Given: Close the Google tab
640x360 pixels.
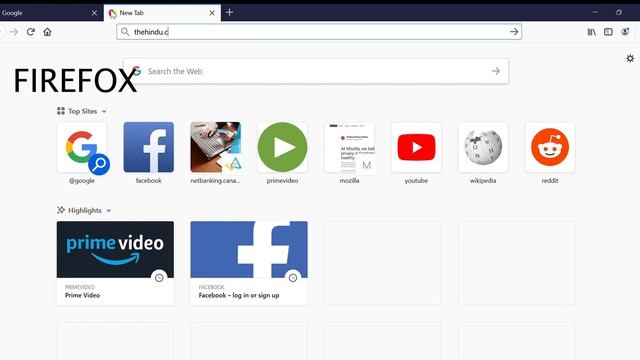Looking at the screenshot, I should click(x=94, y=13).
